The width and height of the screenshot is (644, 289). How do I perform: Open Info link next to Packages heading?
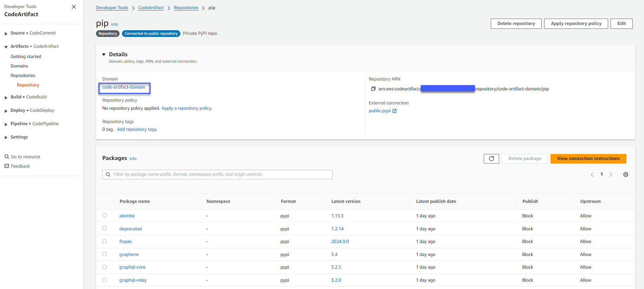[x=133, y=159]
